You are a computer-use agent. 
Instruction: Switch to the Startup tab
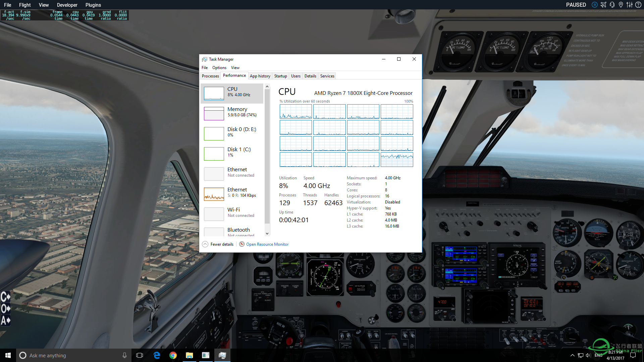tap(281, 76)
